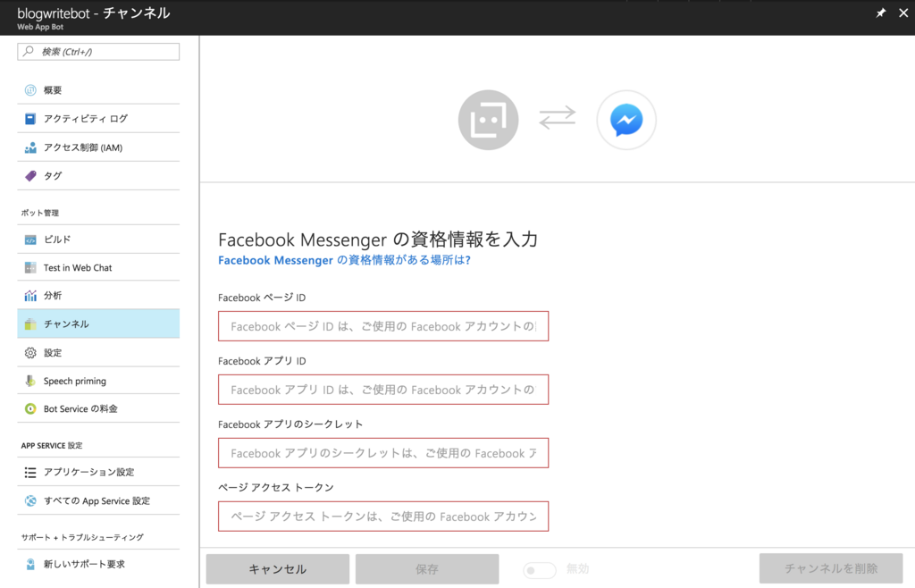Select the Speech priming icon
This screenshot has width=915, height=588.
[x=29, y=381]
